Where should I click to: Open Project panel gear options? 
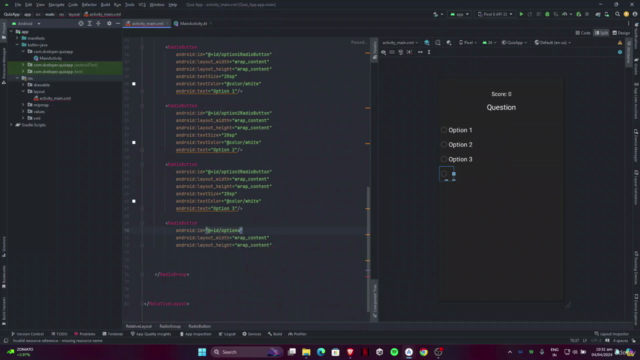point(109,24)
